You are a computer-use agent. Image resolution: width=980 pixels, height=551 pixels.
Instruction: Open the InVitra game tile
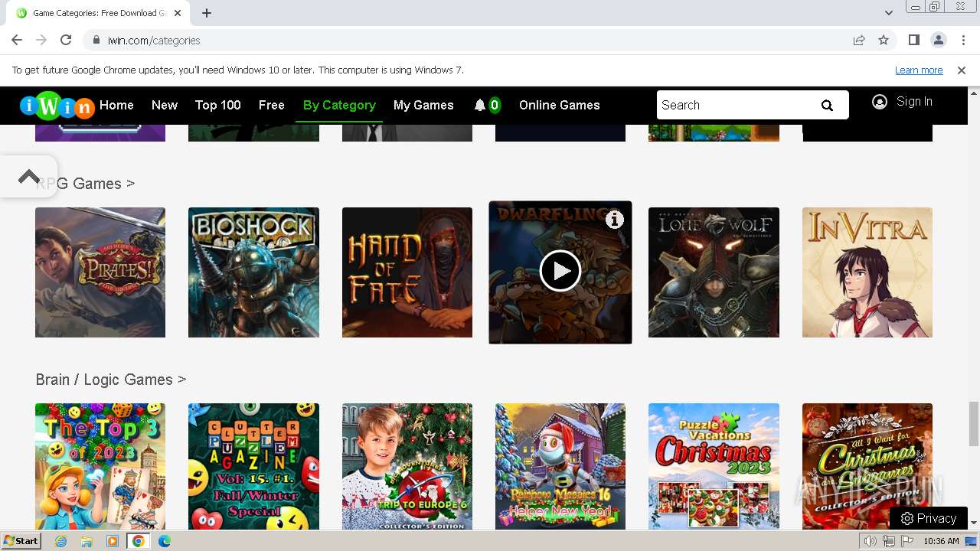point(867,272)
